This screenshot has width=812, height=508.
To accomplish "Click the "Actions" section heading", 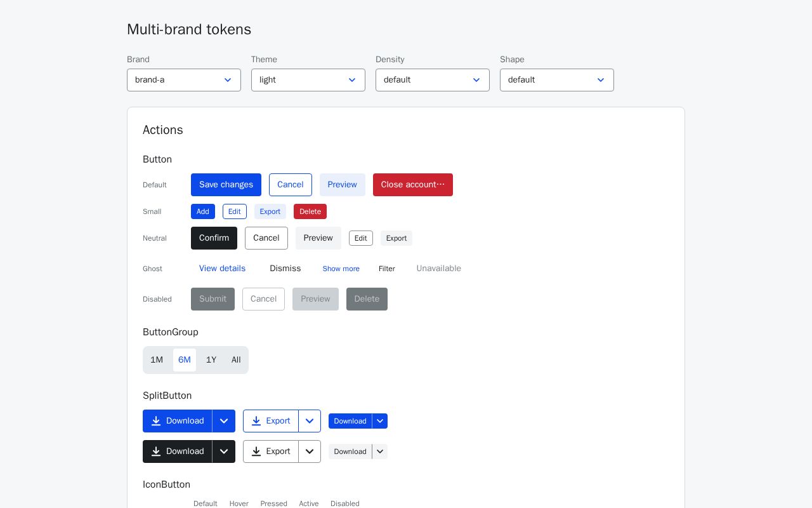I will click(163, 130).
